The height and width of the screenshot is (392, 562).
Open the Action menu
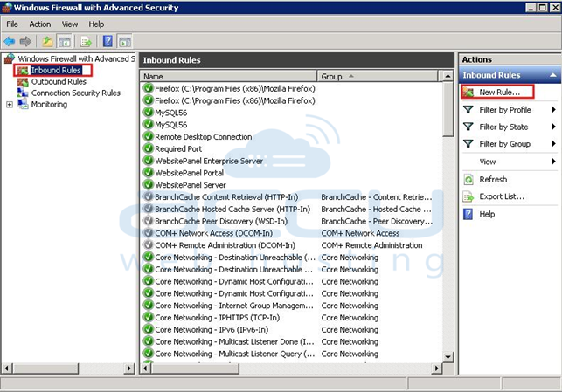(x=40, y=24)
